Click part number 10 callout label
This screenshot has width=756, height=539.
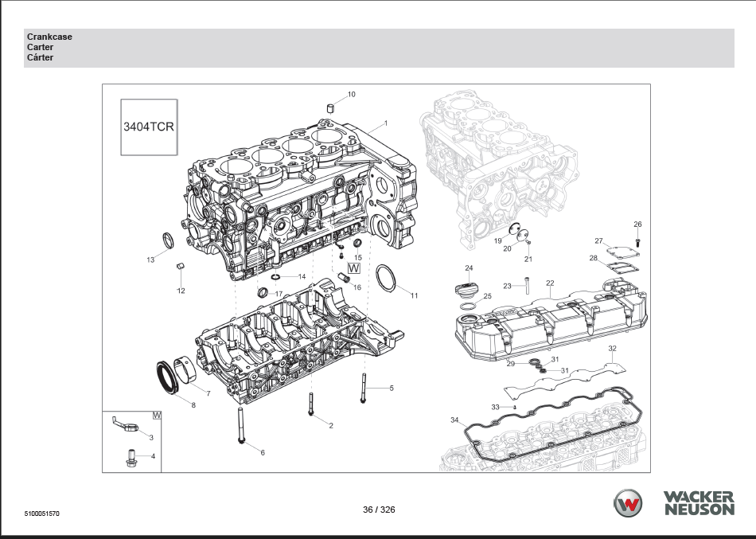tap(351, 94)
